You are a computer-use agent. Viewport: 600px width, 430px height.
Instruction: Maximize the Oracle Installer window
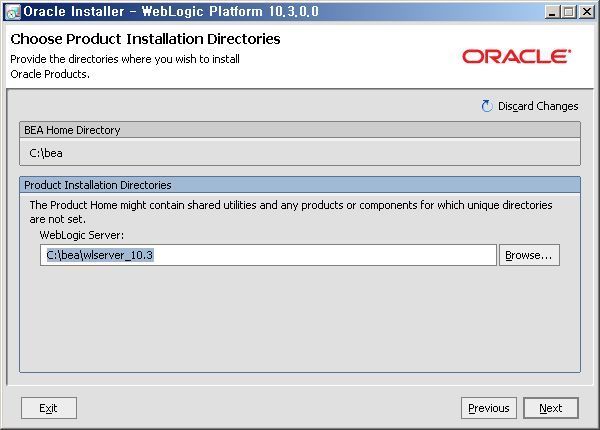(x=568, y=12)
